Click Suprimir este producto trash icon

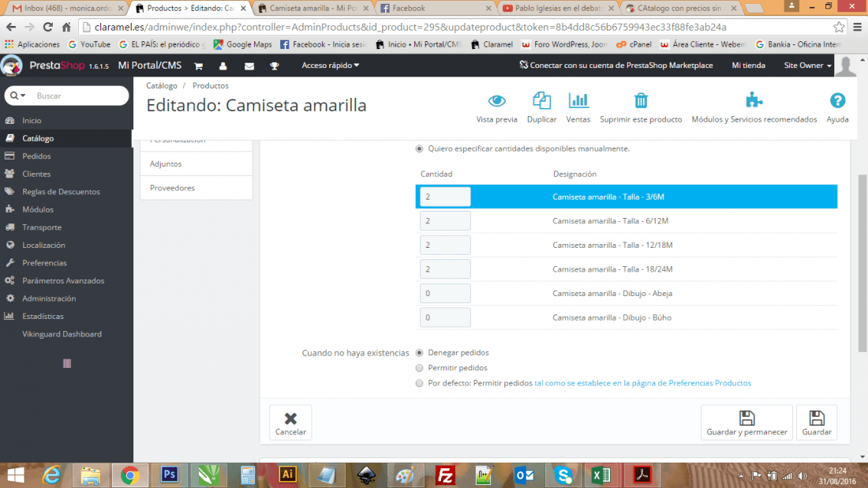(x=641, y=100)
